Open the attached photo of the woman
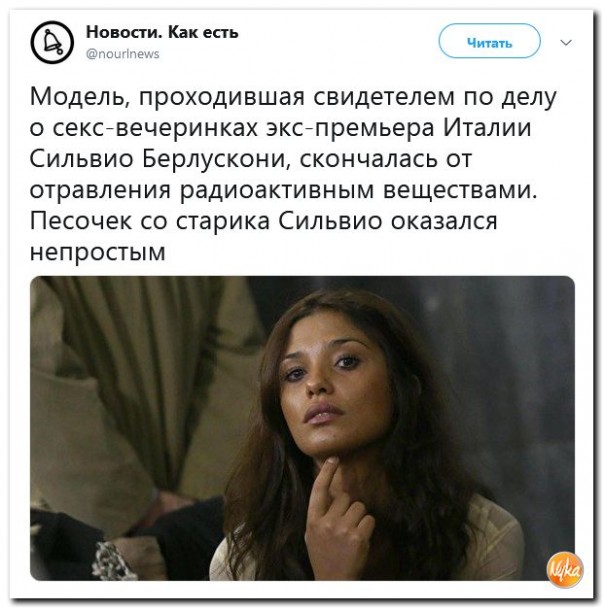Viewport: 604px width, 609px height. point(302,428)
